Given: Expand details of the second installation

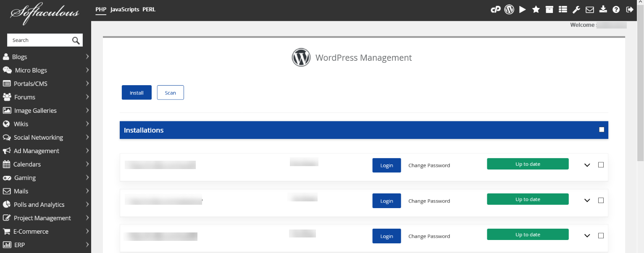Looking at the screenshot, I should coord(587,200).
